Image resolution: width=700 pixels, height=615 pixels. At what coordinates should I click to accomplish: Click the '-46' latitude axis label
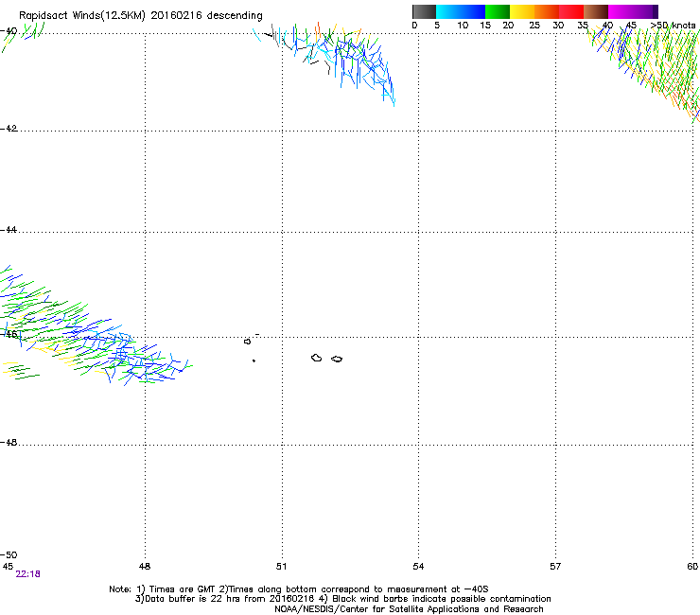click(x=9, y=334)
